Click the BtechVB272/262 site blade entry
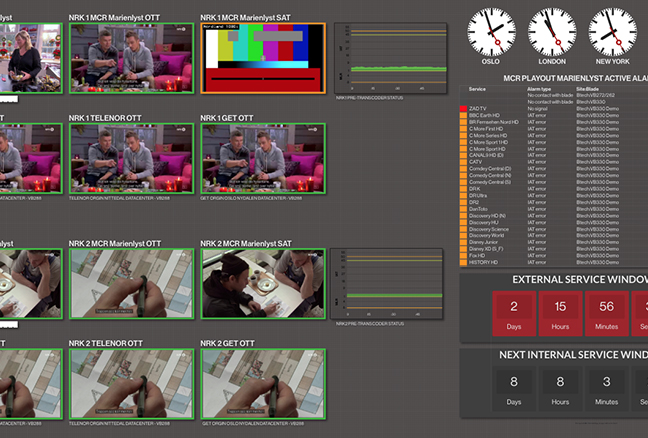The width and height of the screenshot is (648, 438). (596, 95)
